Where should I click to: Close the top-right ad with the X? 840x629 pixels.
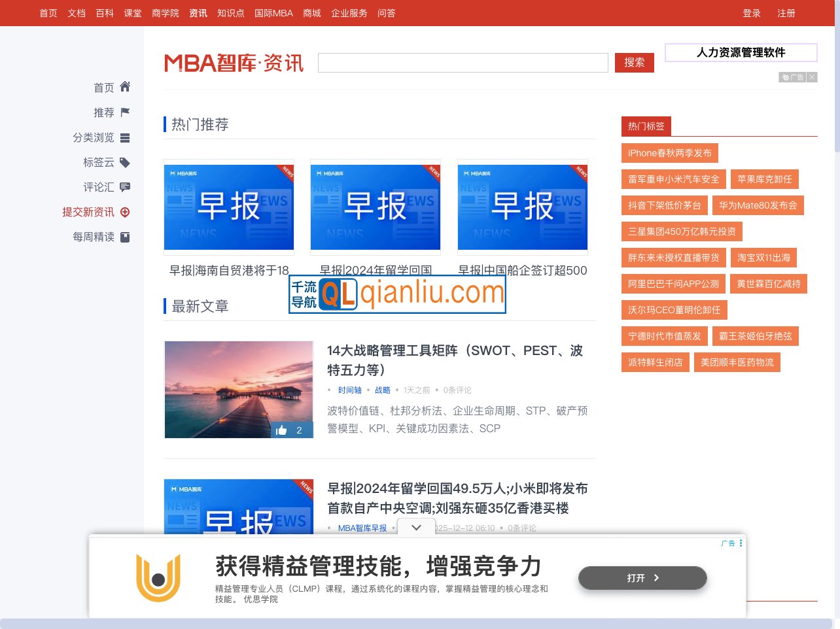pyautogui.click(x=811, y=77)
